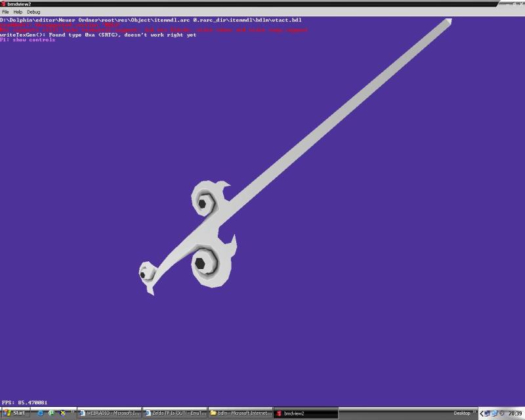Open the Debug menu
Screen dimensions: 525x420
click(x=33, y=12)
